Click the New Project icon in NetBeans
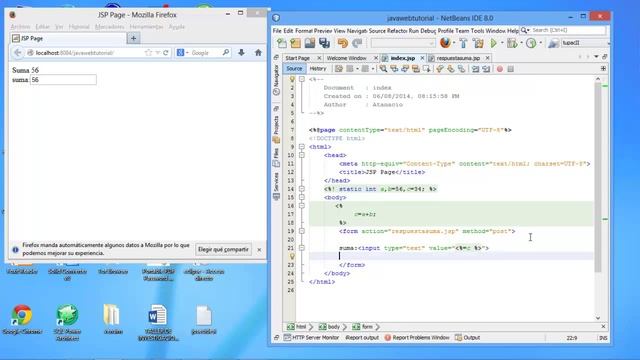Viewport: 640px width, 360px height. click(x=296, y=43)
